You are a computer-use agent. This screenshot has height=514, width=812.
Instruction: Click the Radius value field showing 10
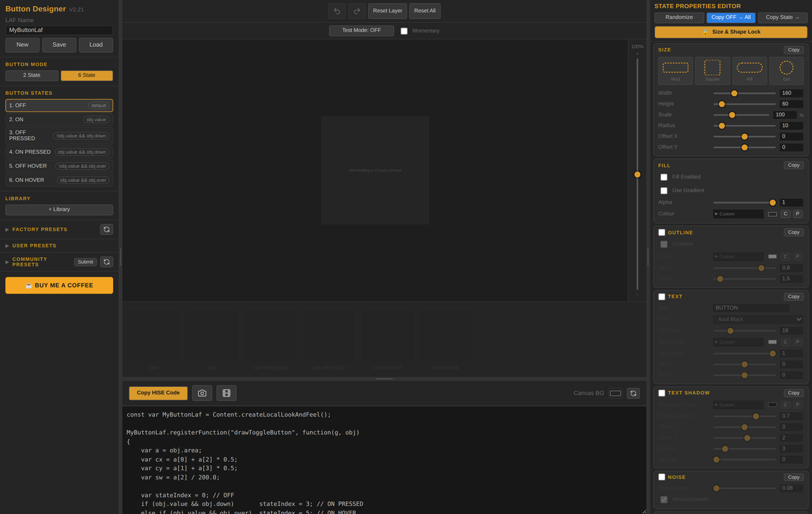791,126
